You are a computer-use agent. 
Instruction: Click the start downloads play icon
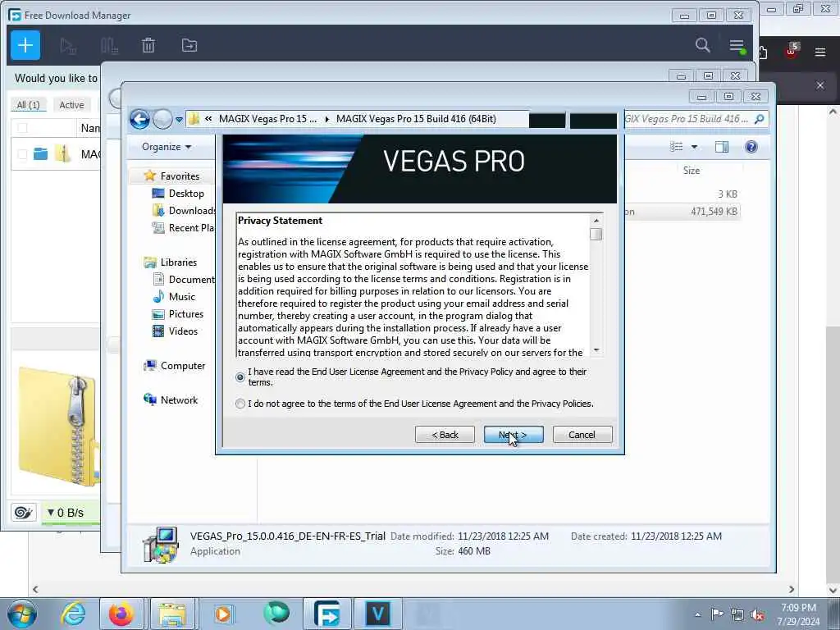[x=68, y=46]
